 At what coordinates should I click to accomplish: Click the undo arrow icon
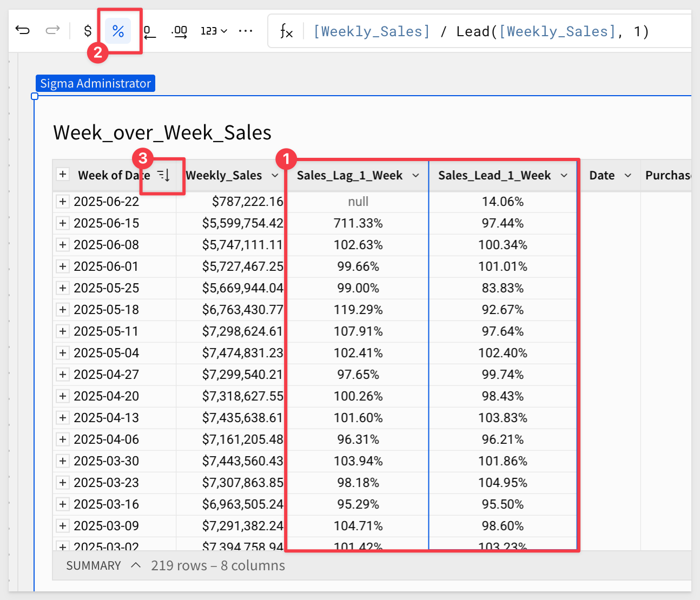pyautogui.click(x=23, y=30)
